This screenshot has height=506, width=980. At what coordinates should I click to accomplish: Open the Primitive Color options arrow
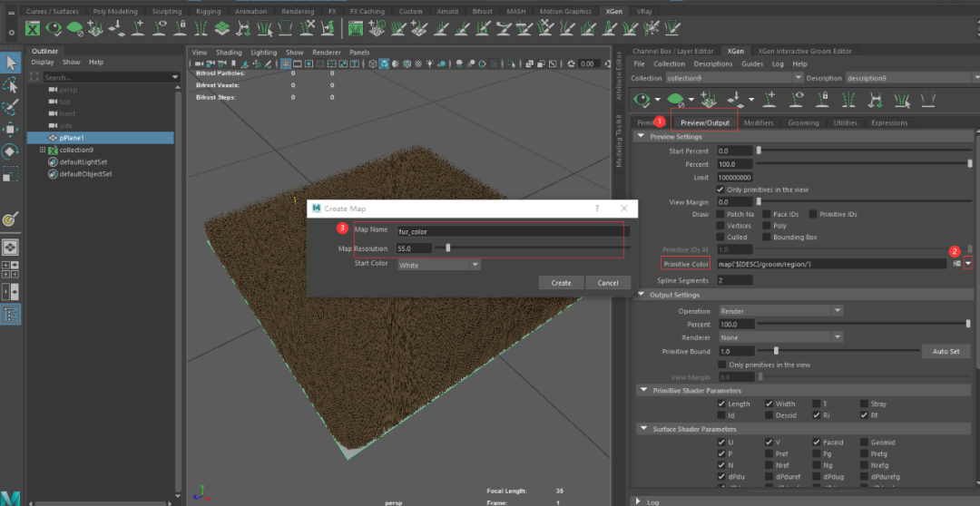(969, 263)
